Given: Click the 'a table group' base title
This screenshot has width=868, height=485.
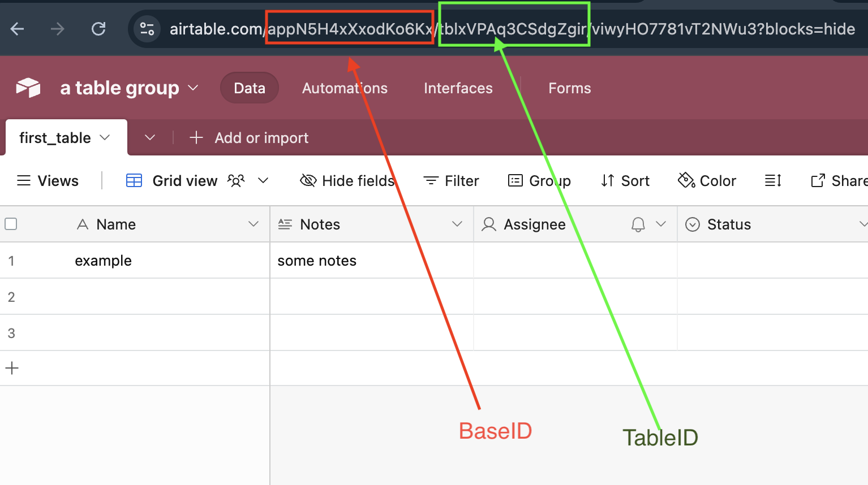Looking at the screenshot, I should [x=119, y=88].
